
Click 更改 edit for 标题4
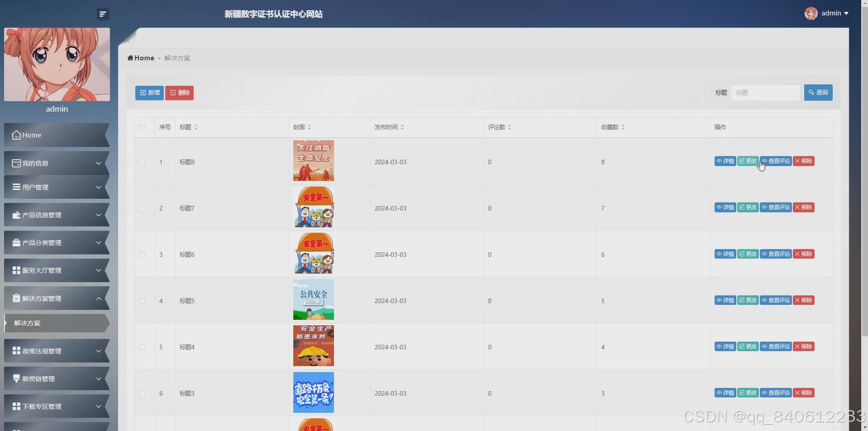pos(748,346)
